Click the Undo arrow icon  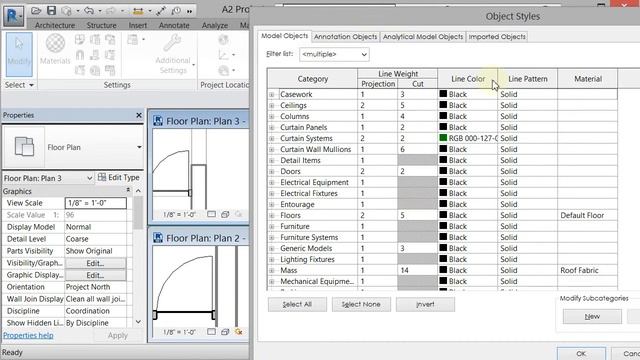[x=89, y=11]
